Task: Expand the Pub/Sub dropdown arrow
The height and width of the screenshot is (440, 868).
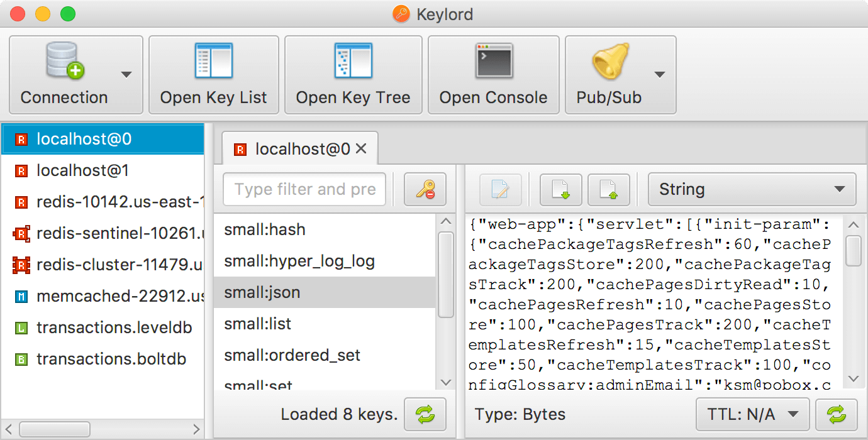Action: click(x=660, y=75)
